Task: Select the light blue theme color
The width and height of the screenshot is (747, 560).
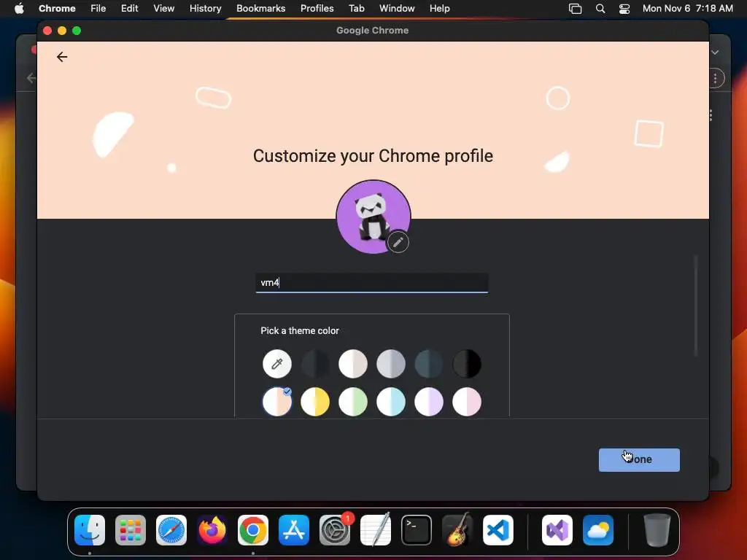Action: (x=391, y=402)
